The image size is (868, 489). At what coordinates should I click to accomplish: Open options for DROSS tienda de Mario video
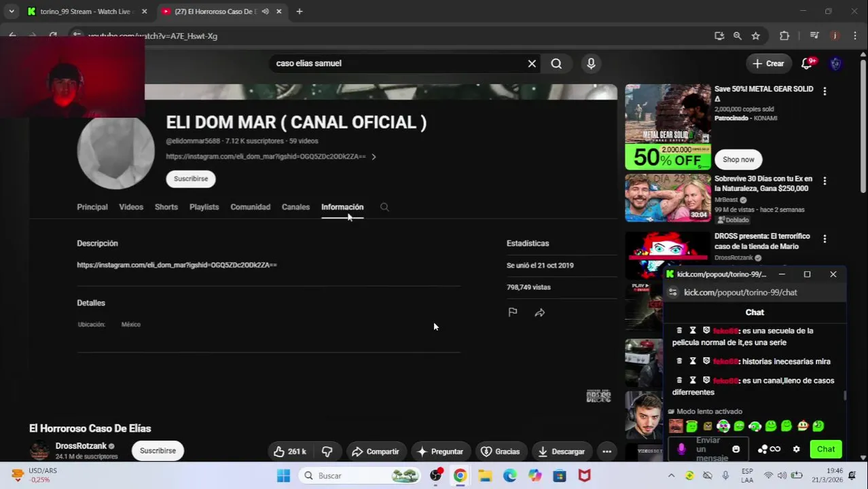[825, 239]
